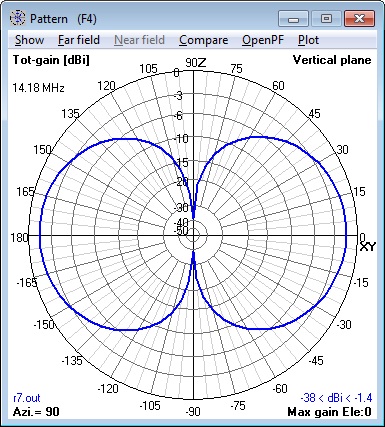The width and height of the screenshot is (385, 427).
Task: Click the -75 angle label
Action: click(238, 406)
